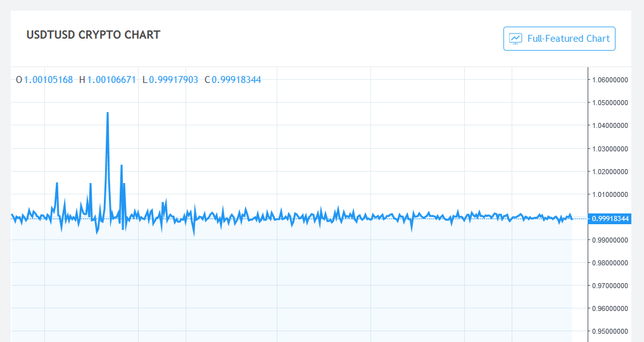Click the 0.97000000 price axis label
The width and height of the screenshot is (644, 342).
click(x=610, y=286)
